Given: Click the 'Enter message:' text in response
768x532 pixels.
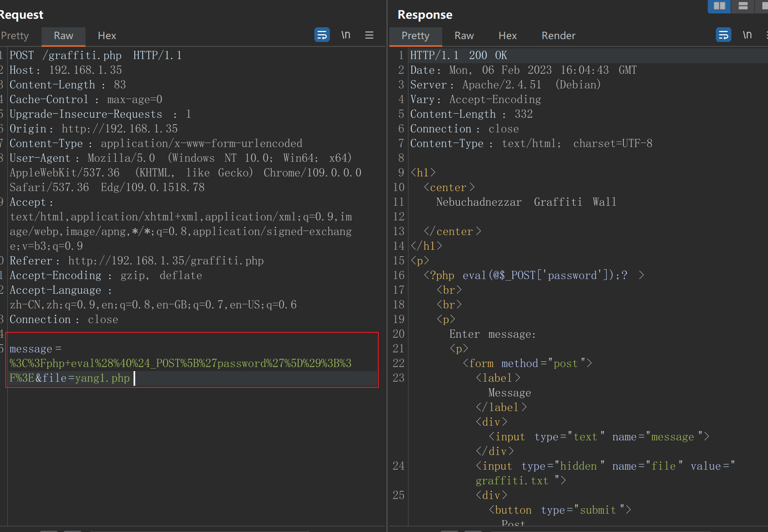Looking at the screenshot, I should [x=493, y=334].
